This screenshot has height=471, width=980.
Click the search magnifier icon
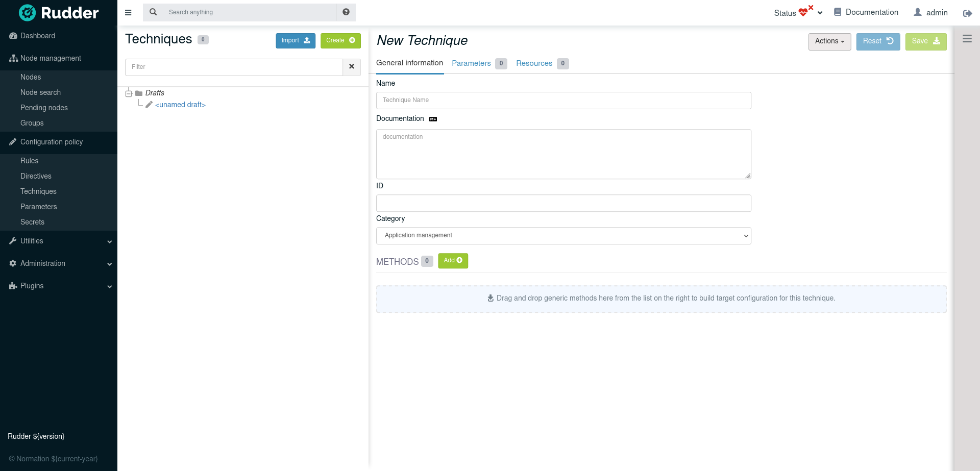[153, 12]
